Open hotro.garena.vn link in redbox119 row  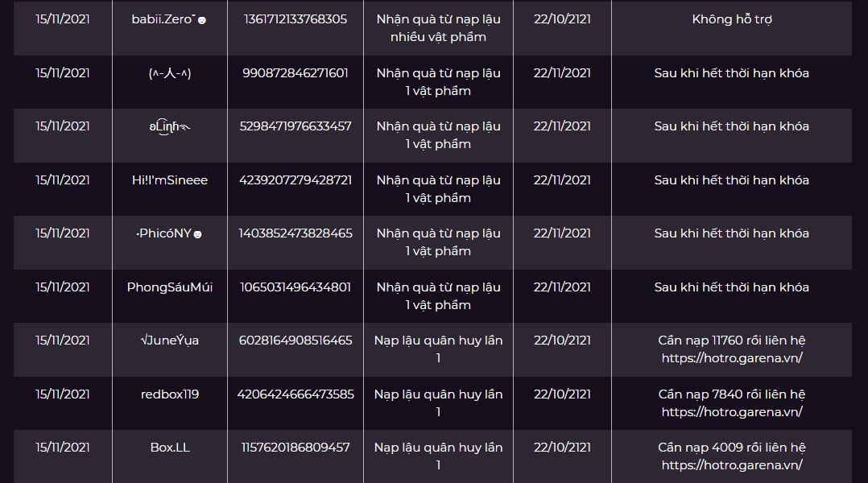tap(732, 411)
